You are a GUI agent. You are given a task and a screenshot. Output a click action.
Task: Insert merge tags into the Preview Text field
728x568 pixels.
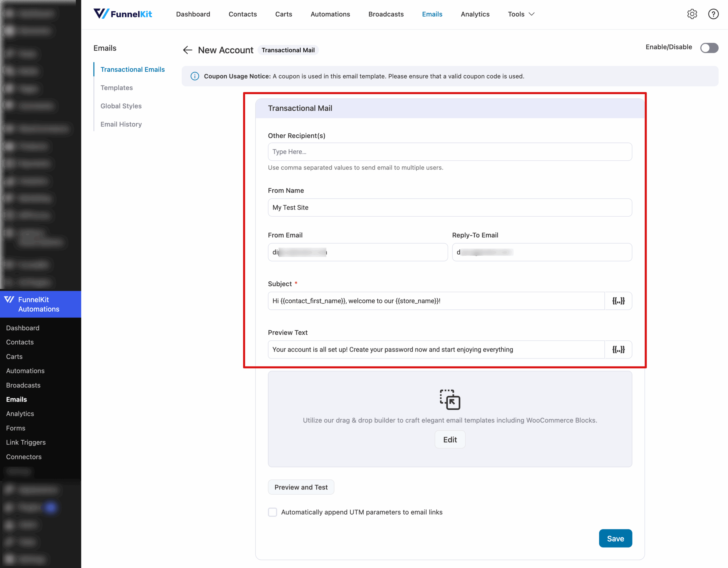pos(618,349)
